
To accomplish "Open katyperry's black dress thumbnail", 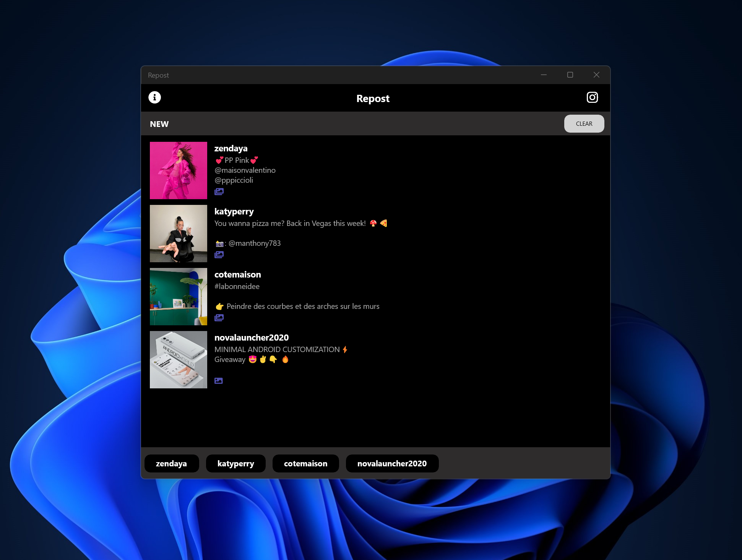I will pos(178,233).
